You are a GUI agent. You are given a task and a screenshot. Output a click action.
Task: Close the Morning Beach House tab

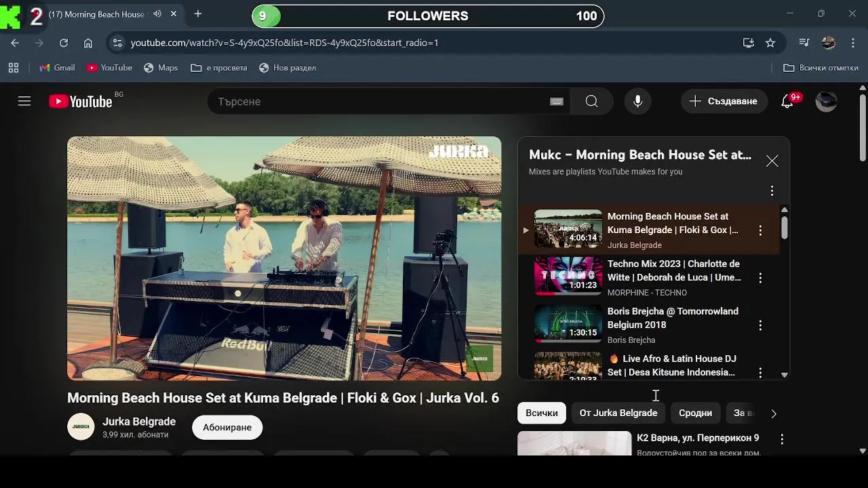click(174, 14)
